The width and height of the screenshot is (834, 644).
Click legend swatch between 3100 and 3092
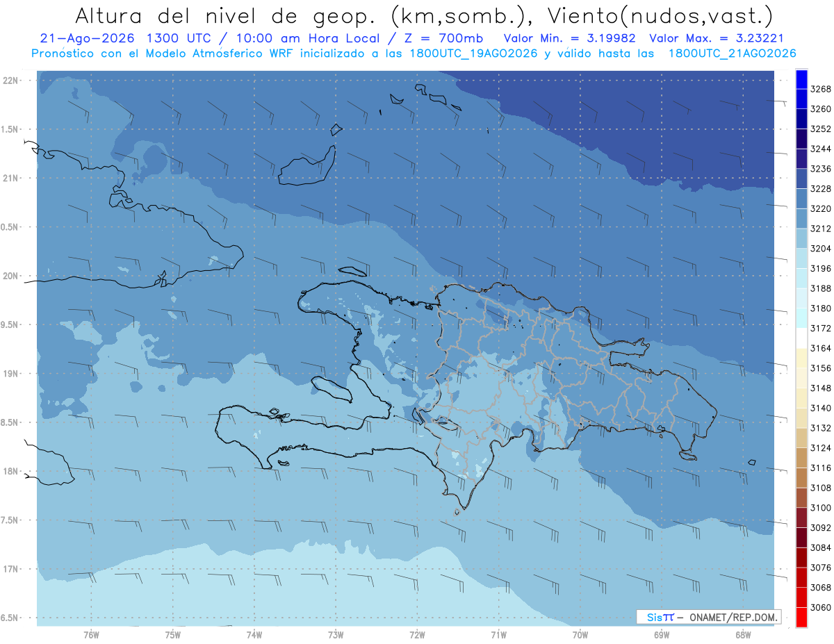(x=801, y=518)
